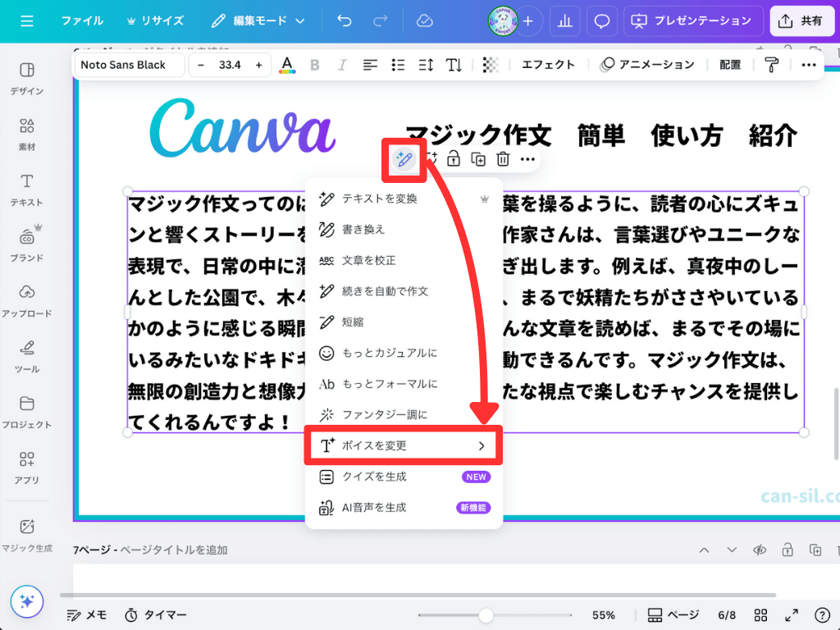Click the cloud save status icon
Viewport: 840px width, 630px height.
(x=424, y=21)
